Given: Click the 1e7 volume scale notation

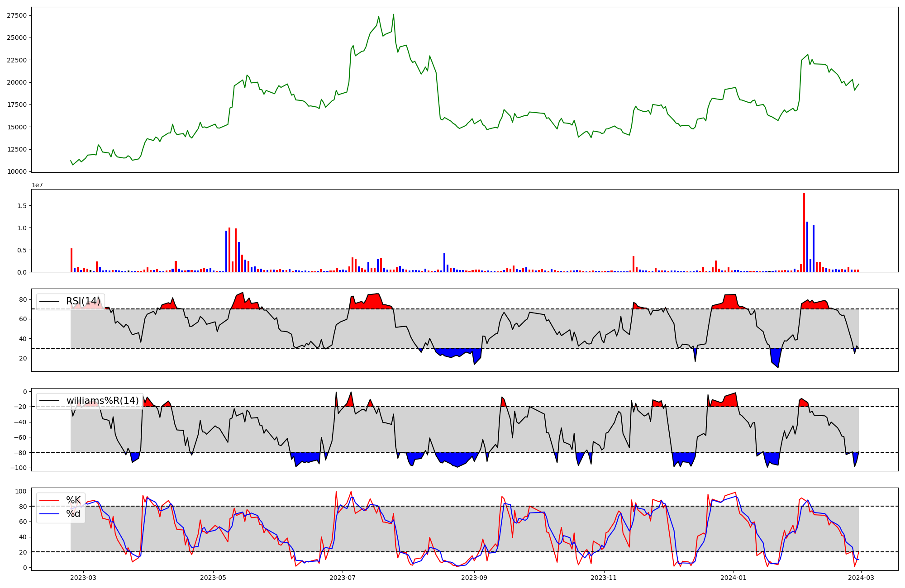Looking at the screenshot, I should click(37, 185).
